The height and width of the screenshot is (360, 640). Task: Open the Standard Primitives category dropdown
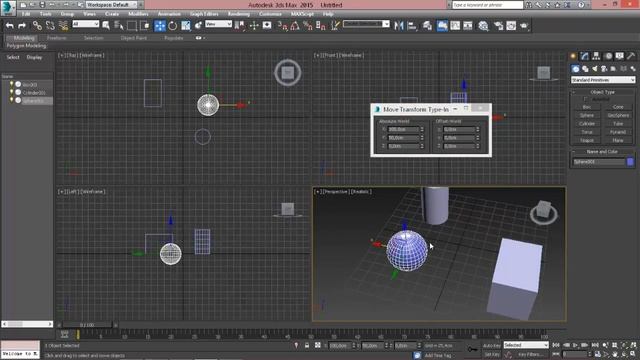[603, 80]
